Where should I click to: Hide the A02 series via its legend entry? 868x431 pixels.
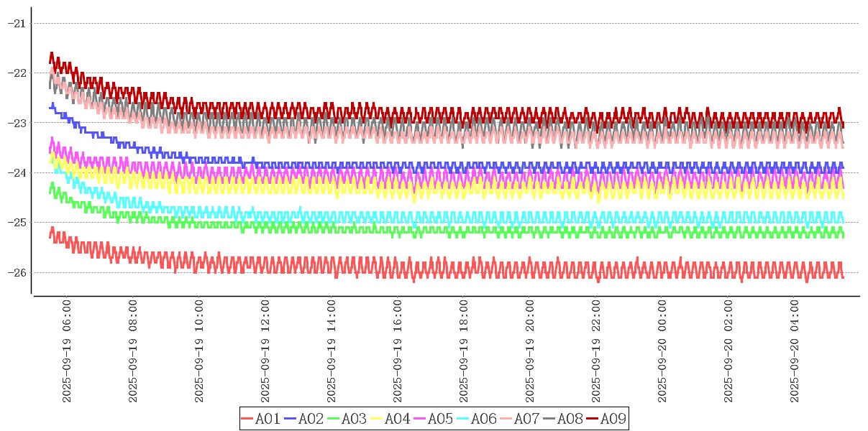303,419
